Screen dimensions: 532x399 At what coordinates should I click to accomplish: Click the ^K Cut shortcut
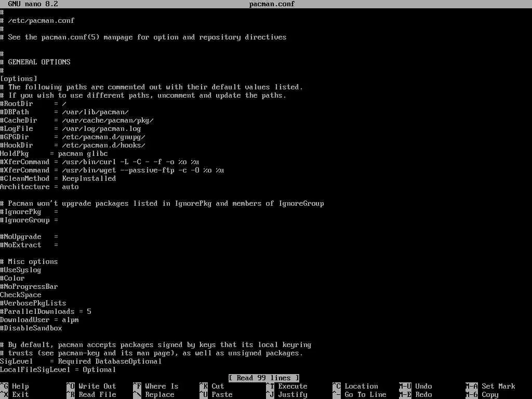coord(212,386)
